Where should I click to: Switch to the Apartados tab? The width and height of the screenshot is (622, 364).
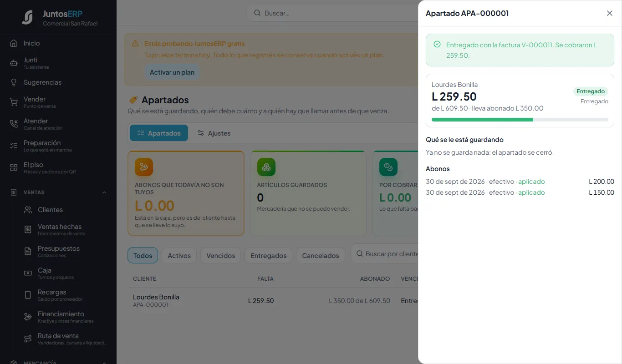(x=159, y=133)
